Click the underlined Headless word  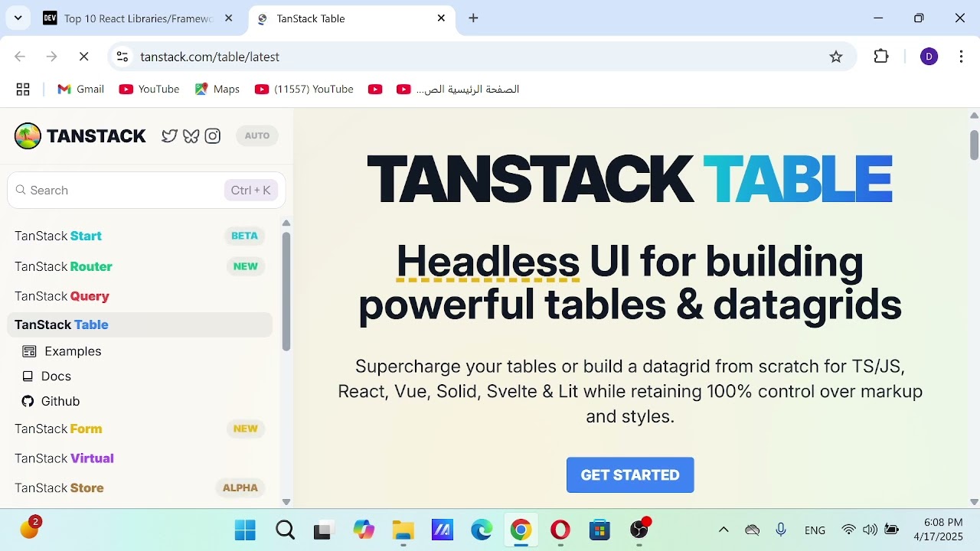[488, 262]
